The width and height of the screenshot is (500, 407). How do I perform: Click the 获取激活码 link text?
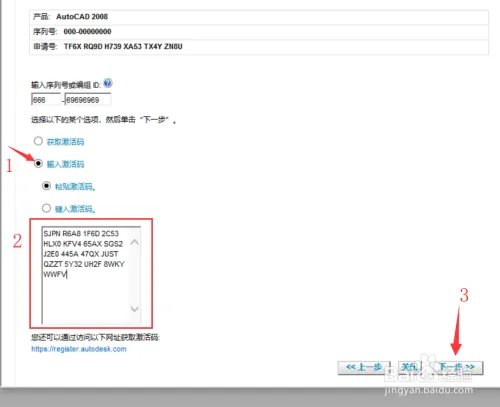65,142
